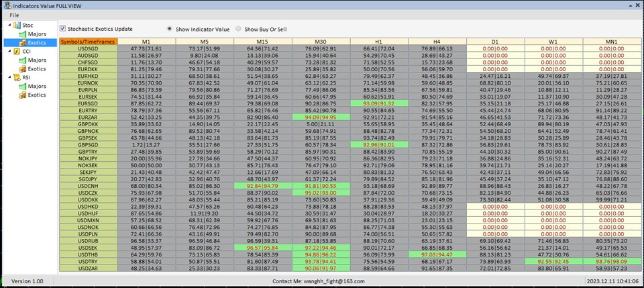Click the Stoc chart icon in tree
The image size is (644, 288).
click(x=17, y=26)
